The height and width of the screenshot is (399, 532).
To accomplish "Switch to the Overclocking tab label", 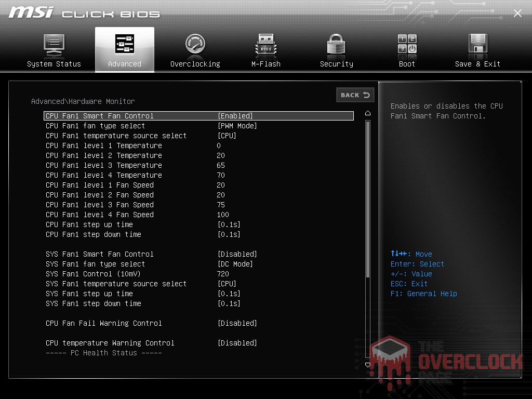I will click(195, 64).
